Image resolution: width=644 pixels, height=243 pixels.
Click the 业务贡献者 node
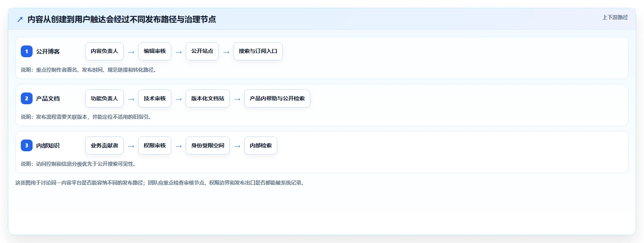pos(104,145)
